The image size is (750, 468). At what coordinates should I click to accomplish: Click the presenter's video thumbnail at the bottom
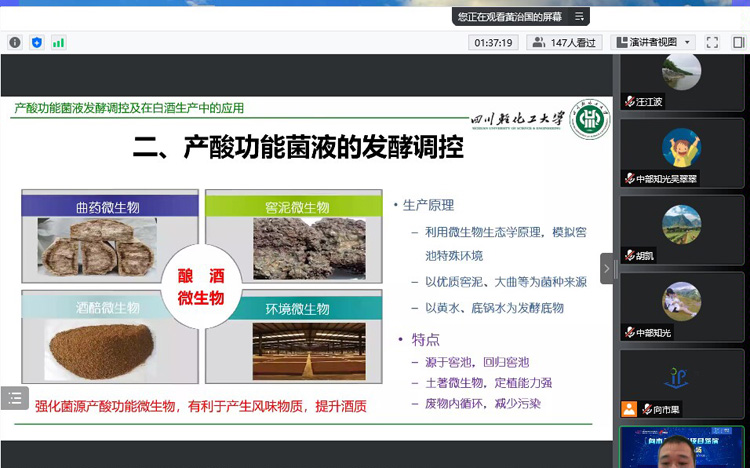682,447
